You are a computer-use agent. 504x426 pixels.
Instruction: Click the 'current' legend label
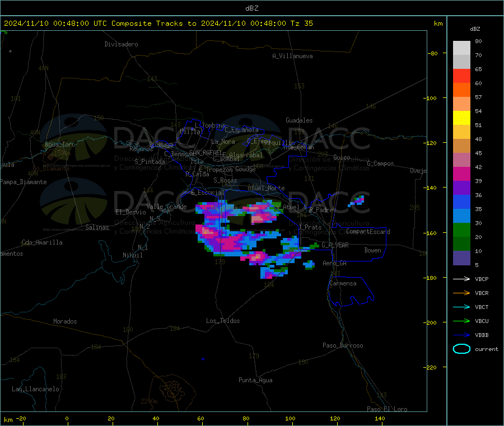486,349
